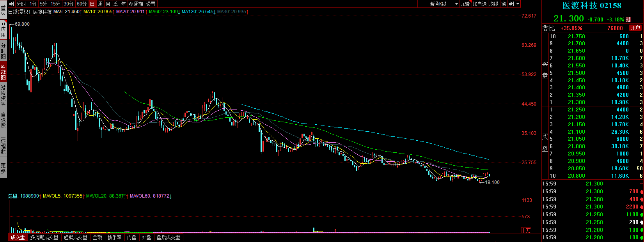Click the 开户 open account button
Viewport: 644px width, 242px height.
coord(635,28)
